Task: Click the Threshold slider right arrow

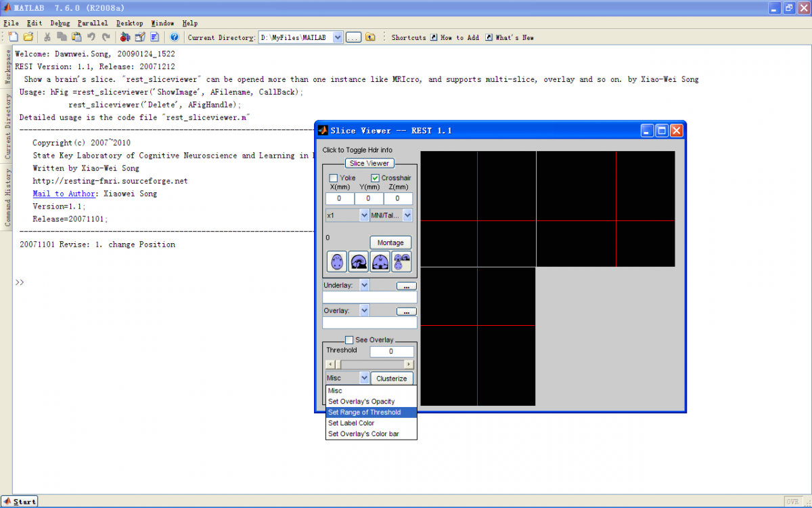Action: [409, 364]
